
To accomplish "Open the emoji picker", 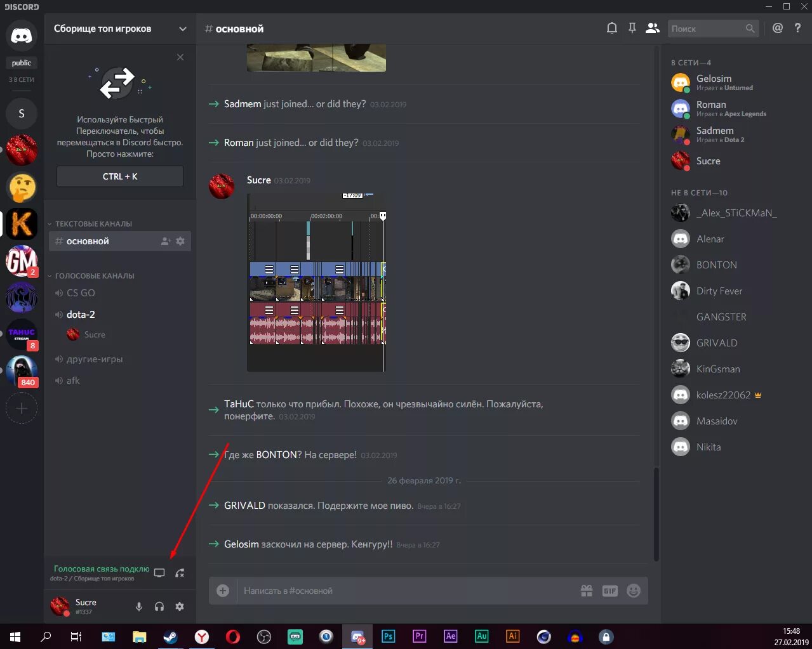I will click(x=634, y=591).
